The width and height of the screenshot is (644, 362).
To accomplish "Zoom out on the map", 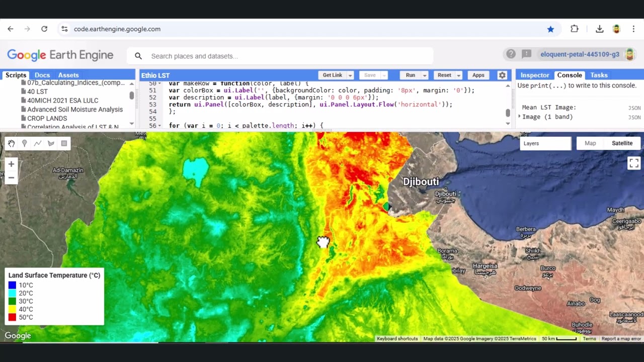I will pyautogui.click(x=11, y=177).
